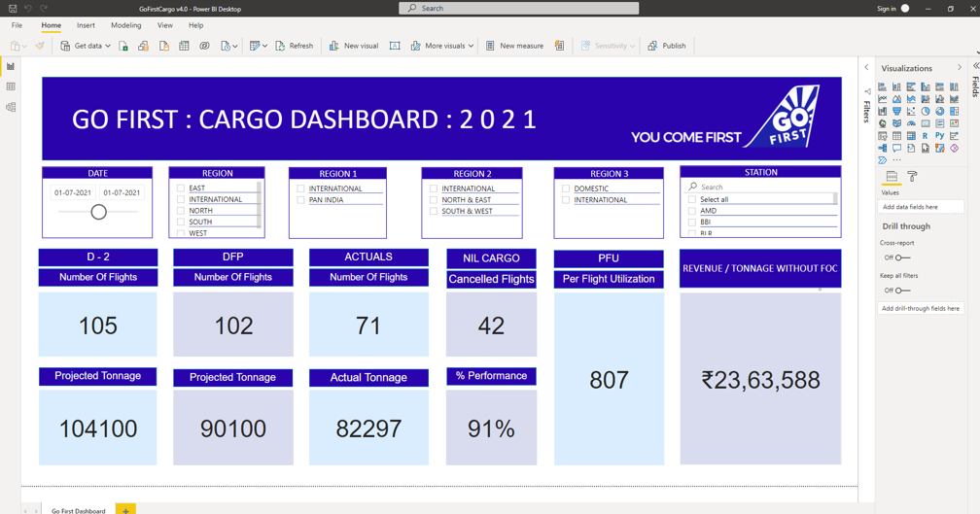Select the R script visual icon
This screenshot has width=980, height=514.
925,136
